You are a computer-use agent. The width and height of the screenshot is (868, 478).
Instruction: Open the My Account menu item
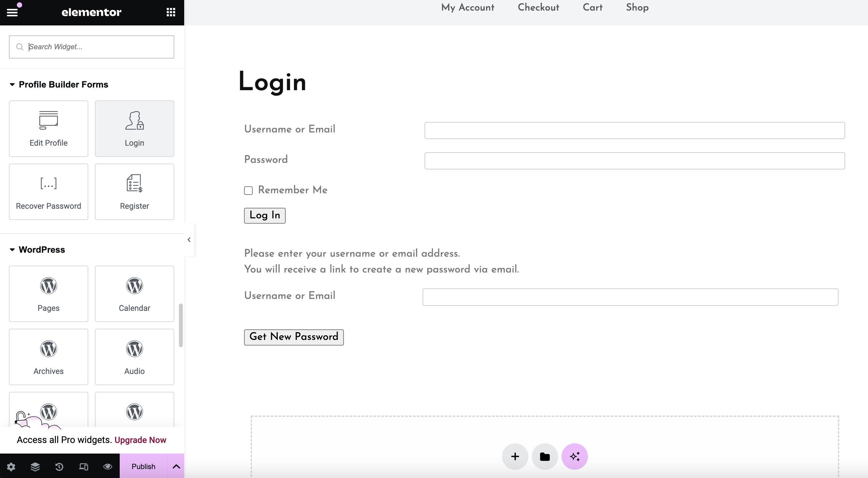(468, 7)
